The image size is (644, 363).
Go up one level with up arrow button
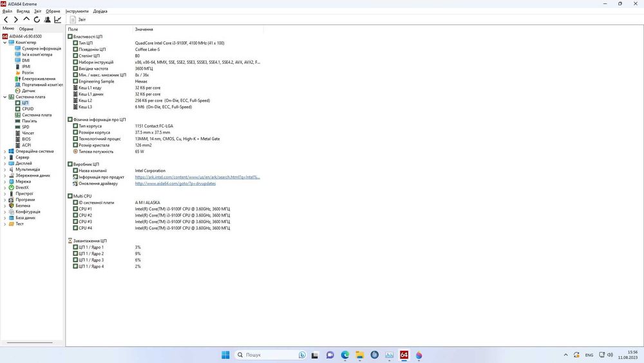tap(26, 19)
